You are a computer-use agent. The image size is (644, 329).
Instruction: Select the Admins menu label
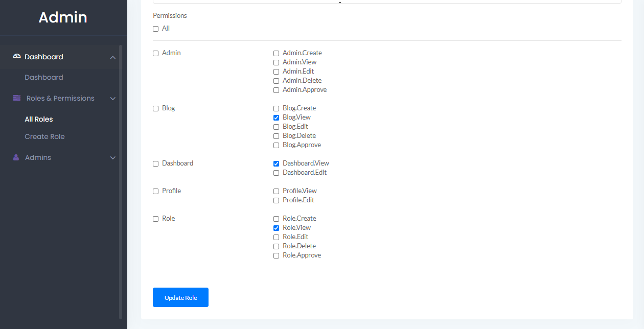coord(38,157)
